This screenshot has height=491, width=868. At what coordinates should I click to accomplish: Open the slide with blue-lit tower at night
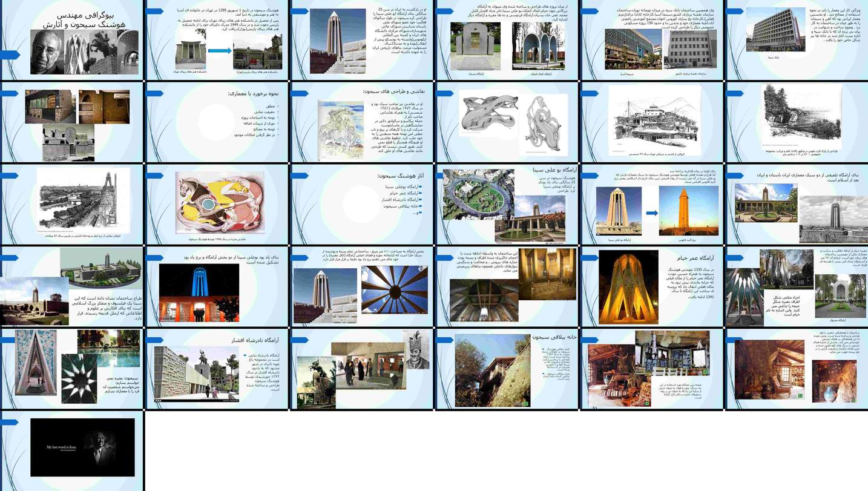(x=217, y=287)
